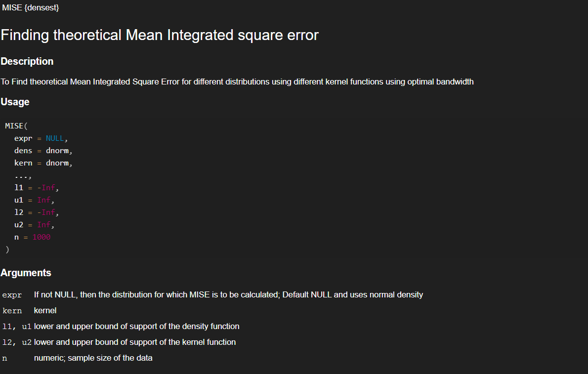This screenshot has height=374, width=588.
Task: Click the "l2, u2" argument name
Action: point(17,342)
